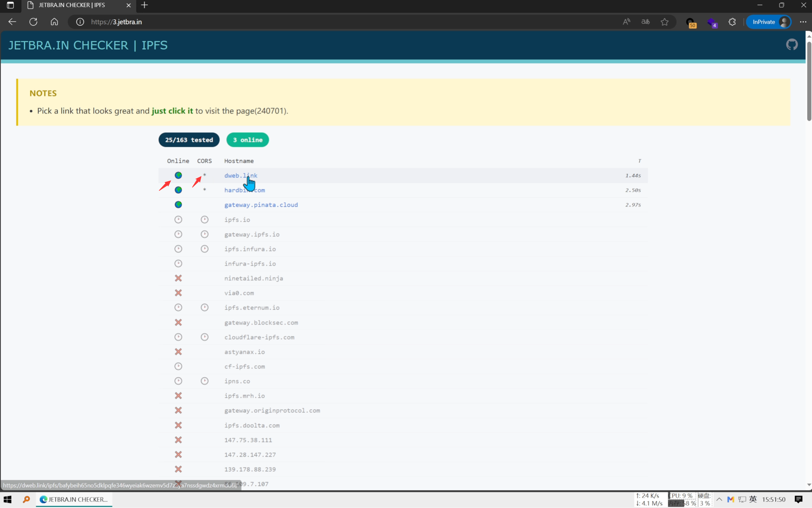Click the scrollbar down arrow

pyautogui.click(x=809, y=485)
